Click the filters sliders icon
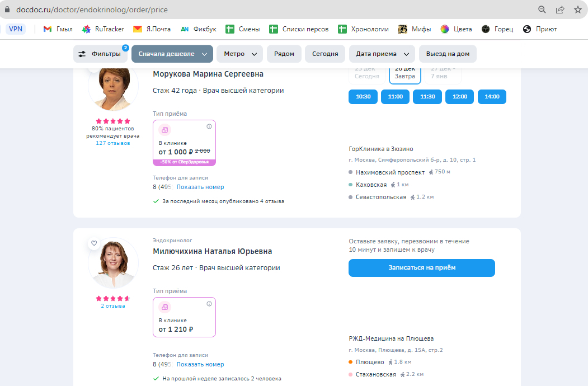Screen dimensions: 588x386 (x=82, y=54)
